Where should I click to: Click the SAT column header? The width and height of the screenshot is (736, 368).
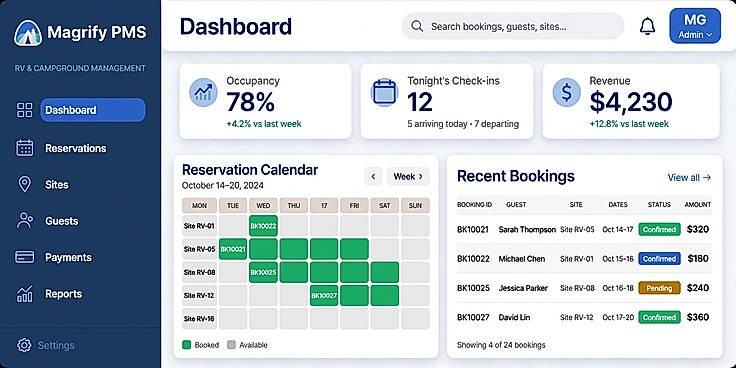click(385, 206)
